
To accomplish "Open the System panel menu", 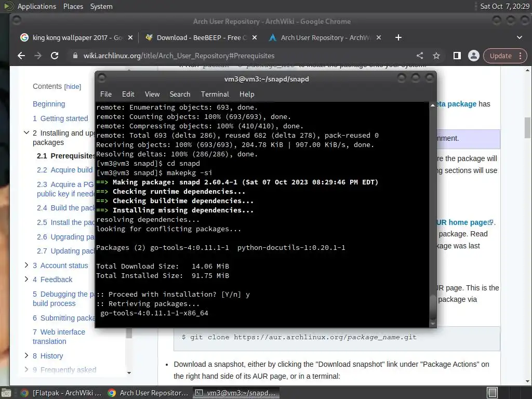I will pyautogui.click(x=101, y=6).
